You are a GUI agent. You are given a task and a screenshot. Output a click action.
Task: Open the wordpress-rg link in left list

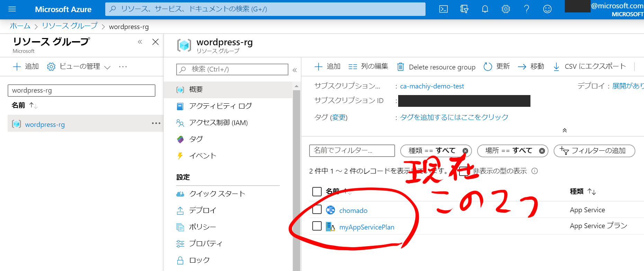click(x=45, y=124)
